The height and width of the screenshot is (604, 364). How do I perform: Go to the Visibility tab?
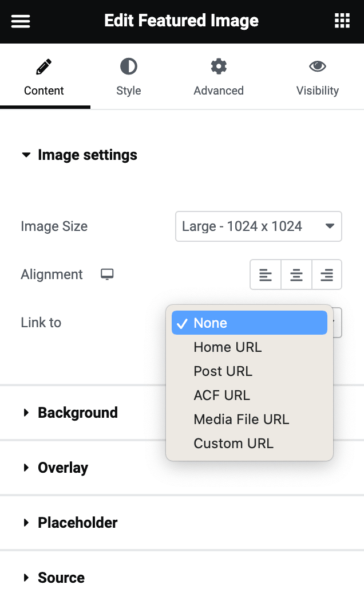click(318, 77)
